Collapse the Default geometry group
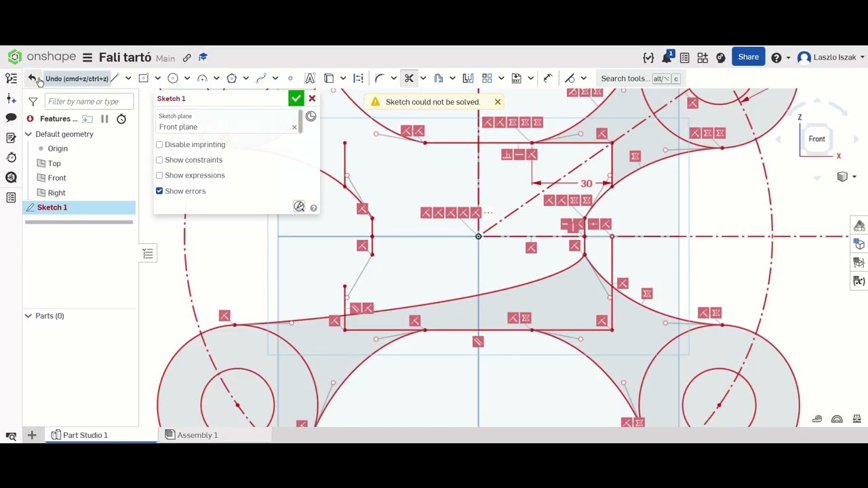This screenshot has height=488, width=868. 28,134
